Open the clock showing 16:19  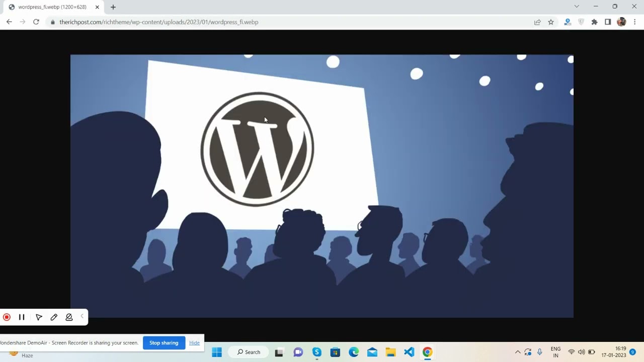point(614,352)
